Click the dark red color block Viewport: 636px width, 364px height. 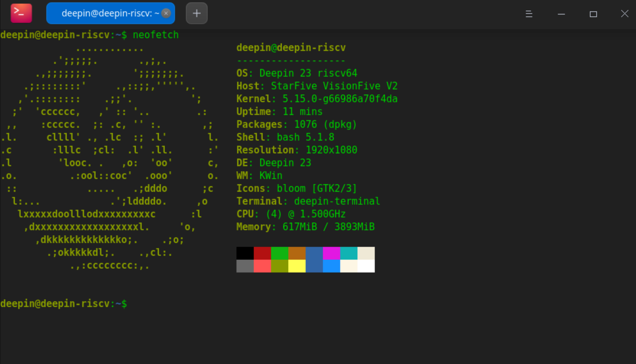click(263, 253)
